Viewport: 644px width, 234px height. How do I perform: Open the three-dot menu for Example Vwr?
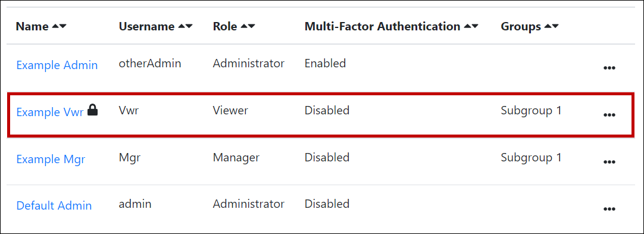tap(609, 115)
